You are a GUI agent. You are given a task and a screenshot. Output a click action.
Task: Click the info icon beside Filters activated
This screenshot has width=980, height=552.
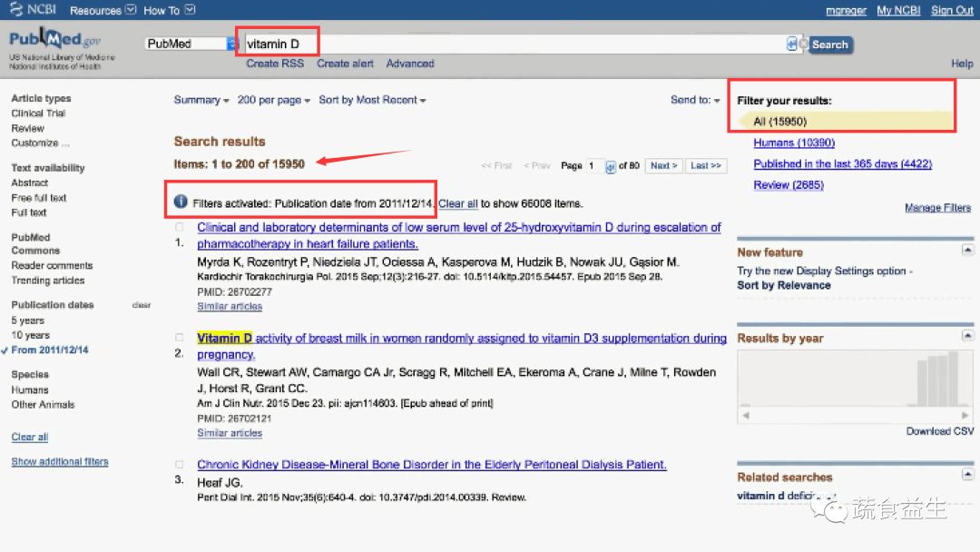coord(181,202)
